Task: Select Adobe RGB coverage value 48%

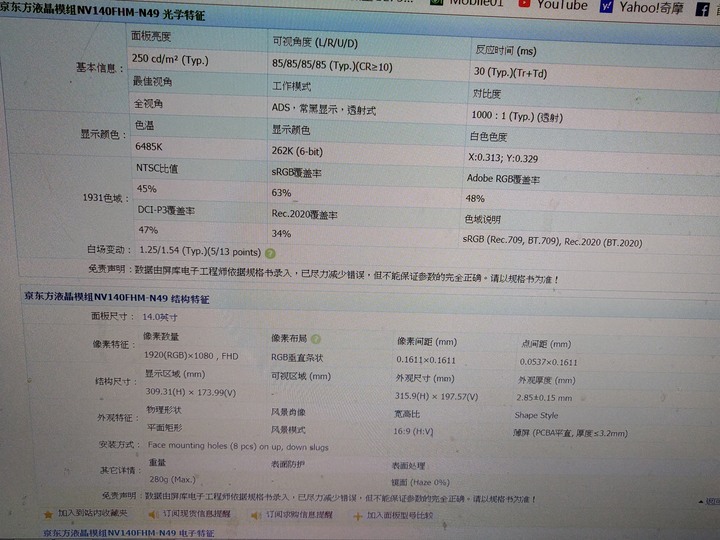Action: [x=475, y=198]
